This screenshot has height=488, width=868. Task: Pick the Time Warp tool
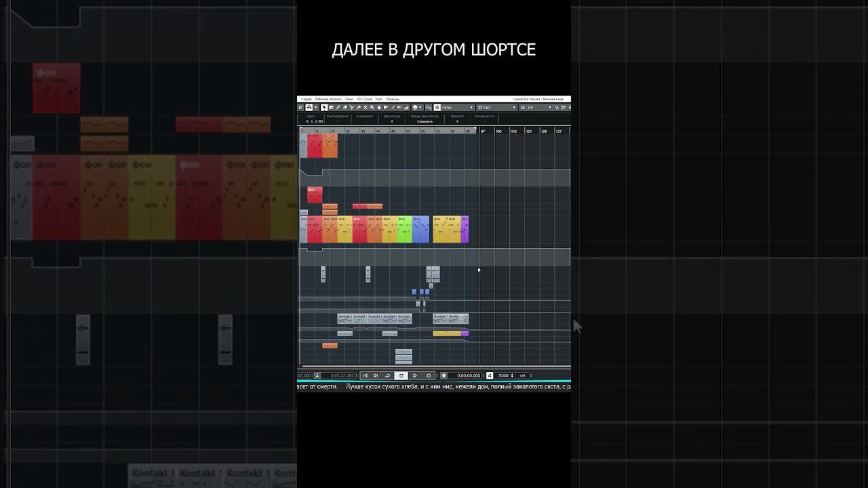[386, 107]
